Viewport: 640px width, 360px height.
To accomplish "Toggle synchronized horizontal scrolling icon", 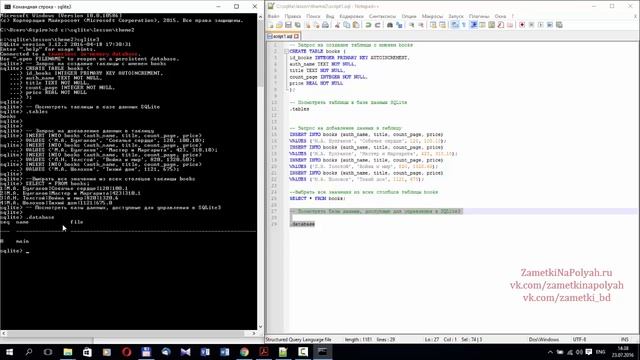I will [442, 25].
